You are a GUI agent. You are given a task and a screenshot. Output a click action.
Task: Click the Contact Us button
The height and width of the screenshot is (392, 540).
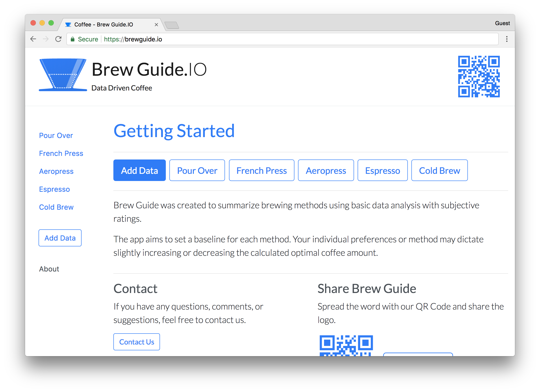pyautogui.click(x=136, y=342)
